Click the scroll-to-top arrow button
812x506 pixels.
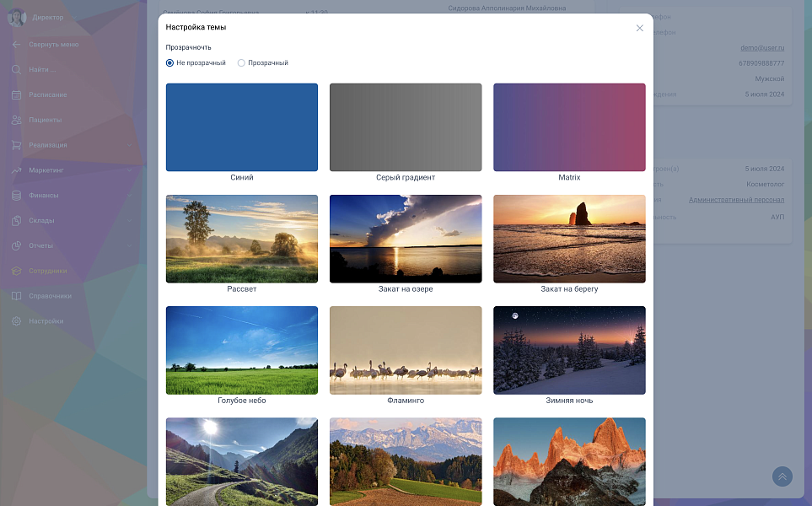click(782, 476)
